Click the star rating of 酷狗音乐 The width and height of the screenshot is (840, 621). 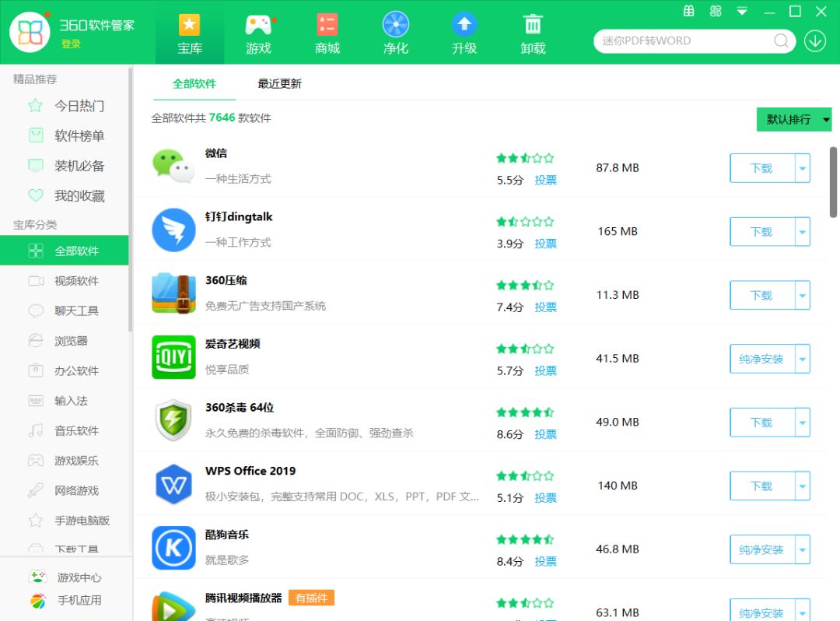pyautogui.click(x=525, y=539)
